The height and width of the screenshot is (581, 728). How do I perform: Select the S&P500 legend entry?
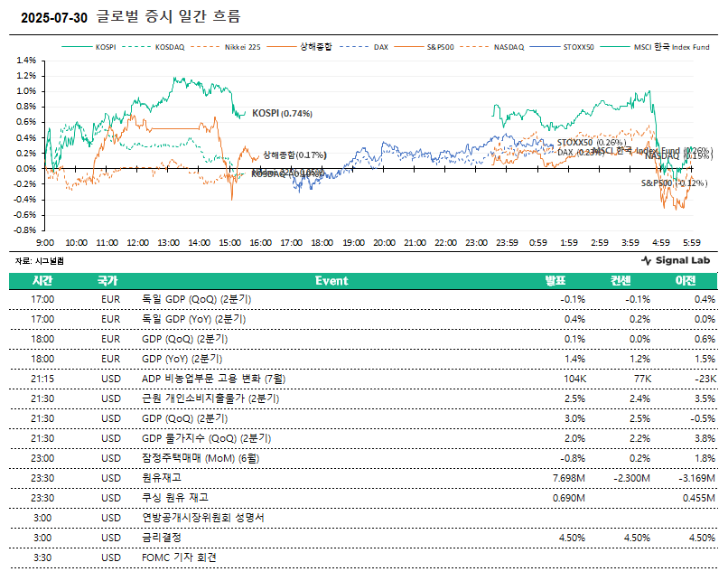(x=443, y=46)
